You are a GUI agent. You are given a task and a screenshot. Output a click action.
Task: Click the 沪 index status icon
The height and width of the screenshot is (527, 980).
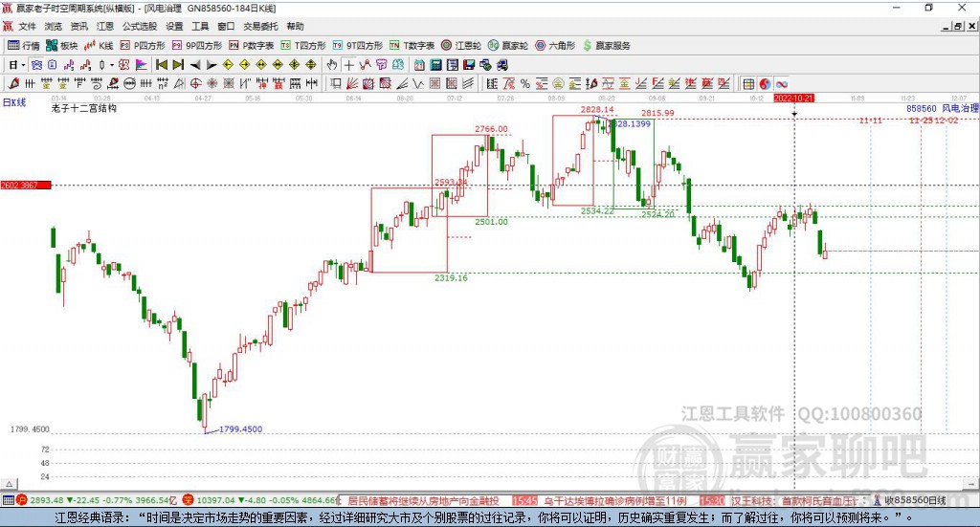click(22, 500)
